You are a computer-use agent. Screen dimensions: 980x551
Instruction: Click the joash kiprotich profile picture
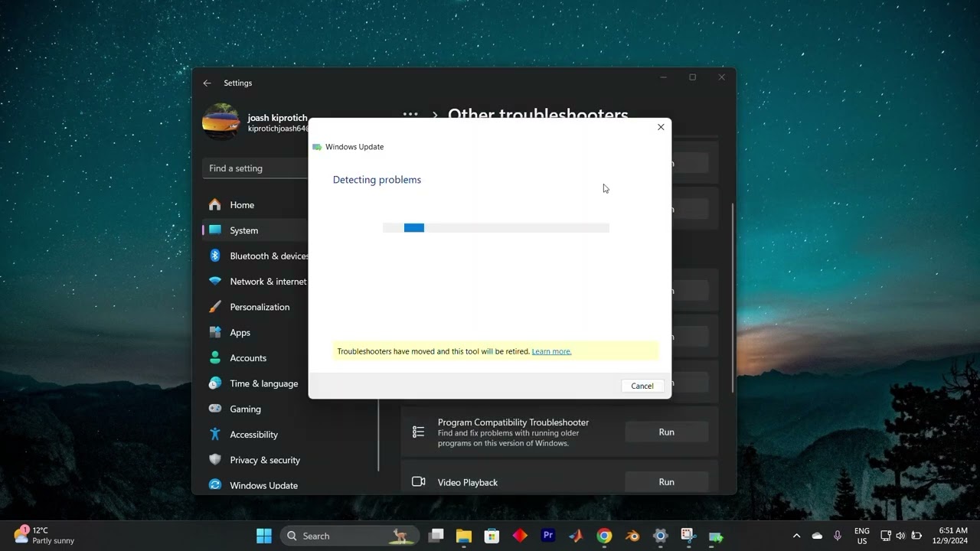pos(221,122)
